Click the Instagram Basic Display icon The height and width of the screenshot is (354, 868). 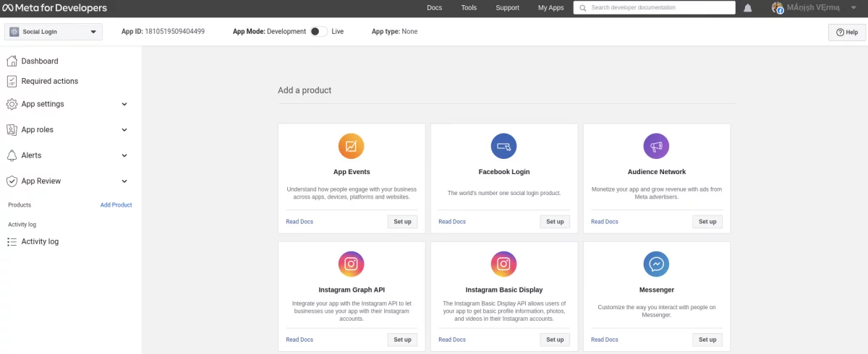(x=504, y=264)
